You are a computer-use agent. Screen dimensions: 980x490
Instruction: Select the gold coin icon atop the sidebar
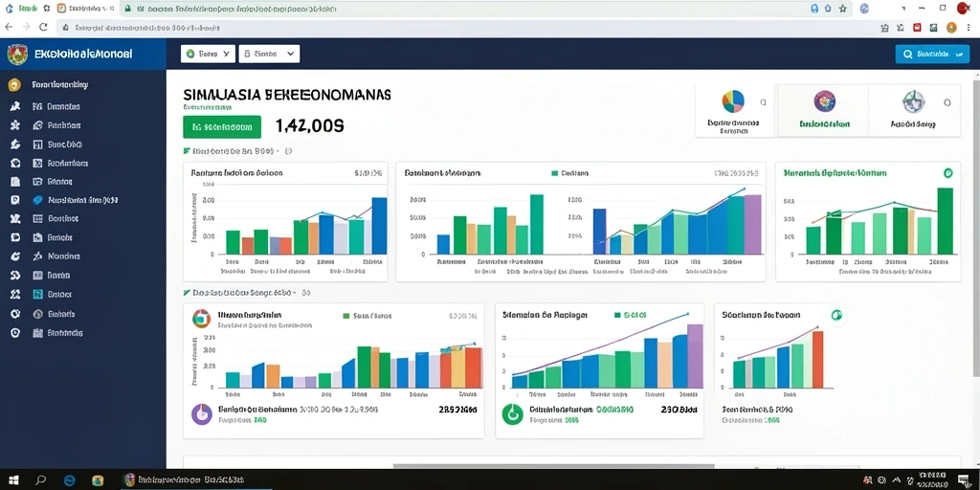[x=15, y=85]
